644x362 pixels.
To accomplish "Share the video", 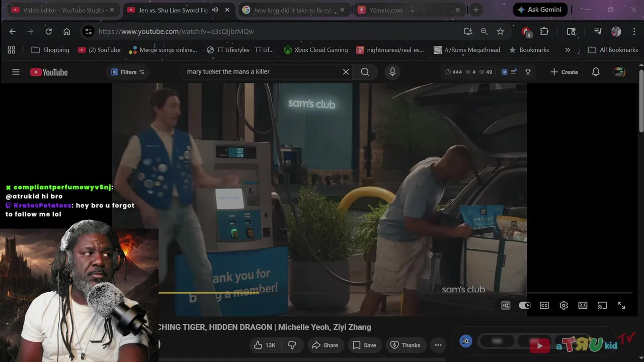I will [x=325, y=345].
